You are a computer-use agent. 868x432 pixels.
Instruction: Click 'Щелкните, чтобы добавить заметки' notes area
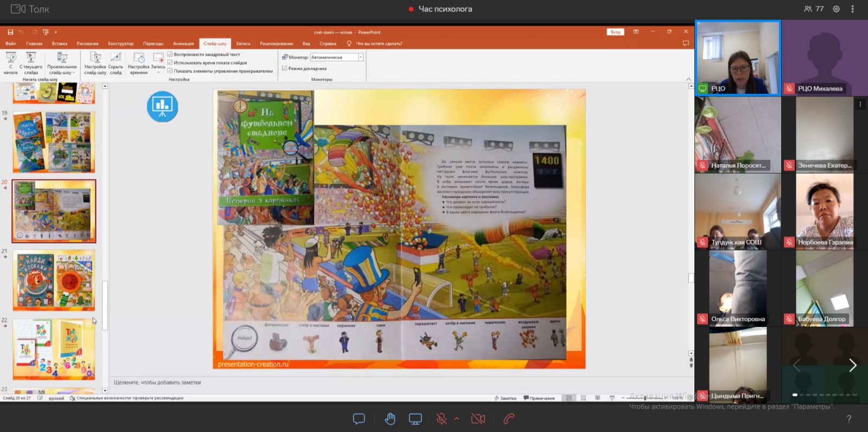click(x=157, y=383)
